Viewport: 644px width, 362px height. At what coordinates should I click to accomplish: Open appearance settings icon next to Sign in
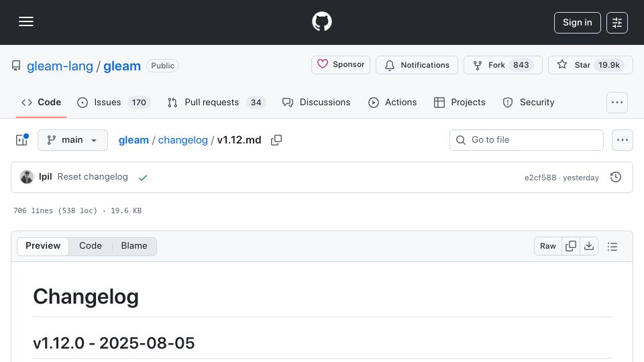pos(617,23)
